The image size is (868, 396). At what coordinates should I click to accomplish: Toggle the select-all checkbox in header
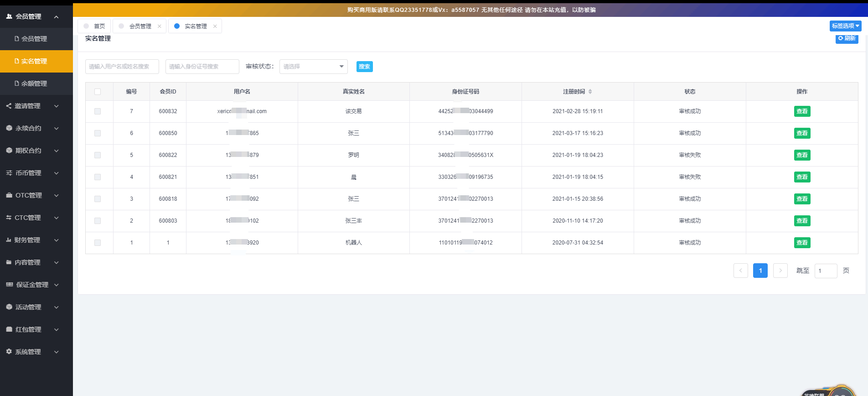coord(98,92)
